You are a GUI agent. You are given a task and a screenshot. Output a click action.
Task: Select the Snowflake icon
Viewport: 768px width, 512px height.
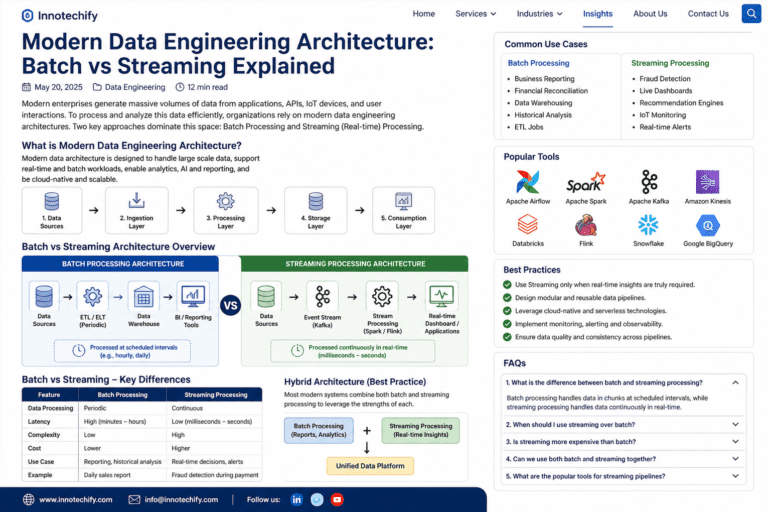[648, 225]
